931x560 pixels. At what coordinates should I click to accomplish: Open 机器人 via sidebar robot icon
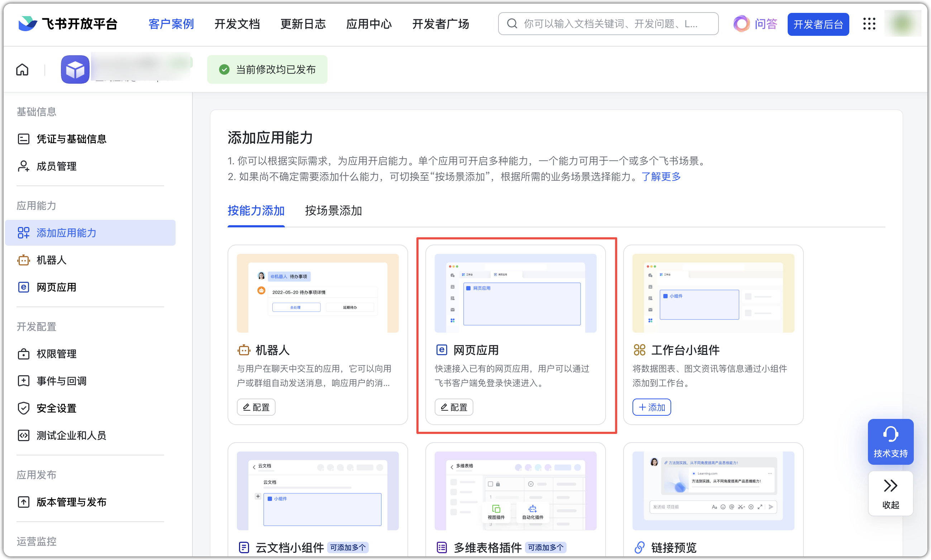(23, 260)
